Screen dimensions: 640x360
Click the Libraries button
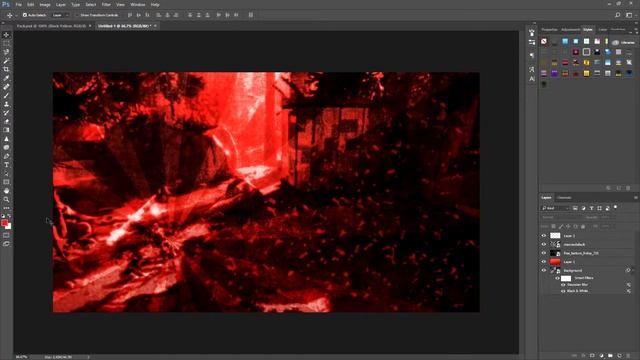[624, 42]
